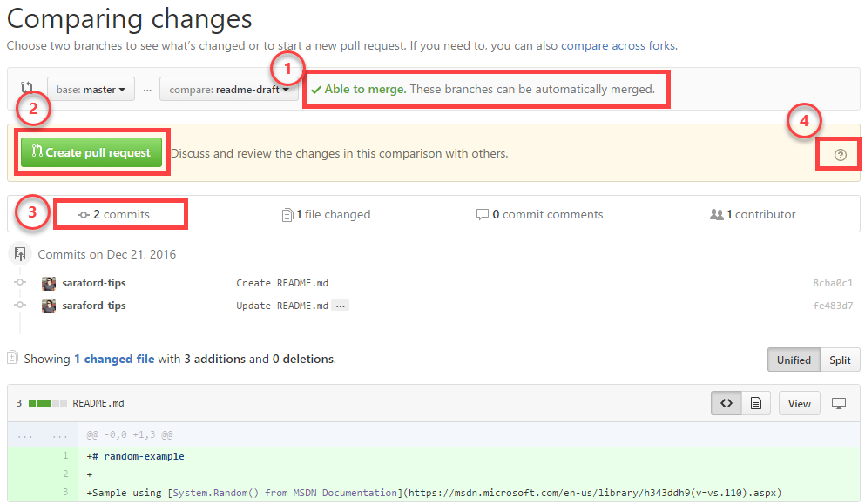Expand the Update README.md commit ellipsis
This screenshot has height=504, width=865.
pos(340,306)
